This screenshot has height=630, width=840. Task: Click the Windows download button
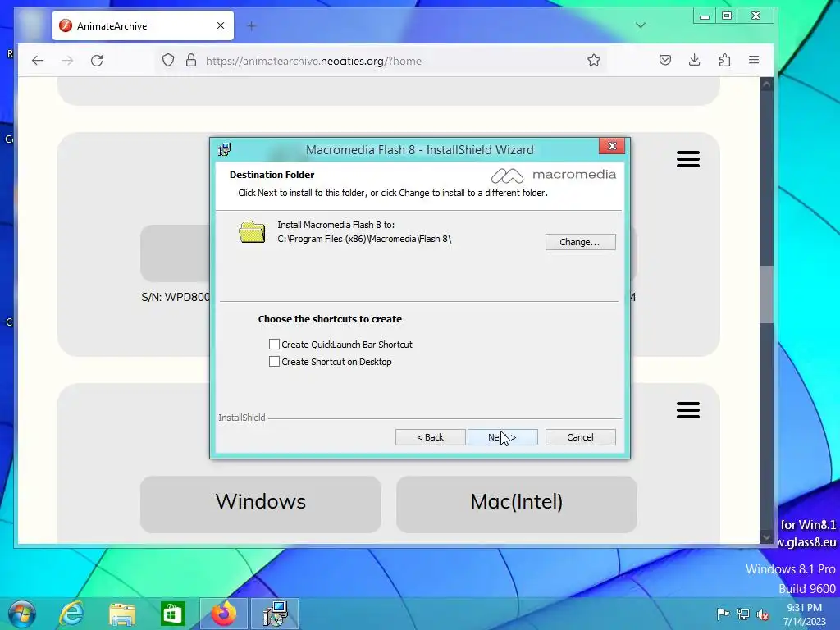point(260,504)
